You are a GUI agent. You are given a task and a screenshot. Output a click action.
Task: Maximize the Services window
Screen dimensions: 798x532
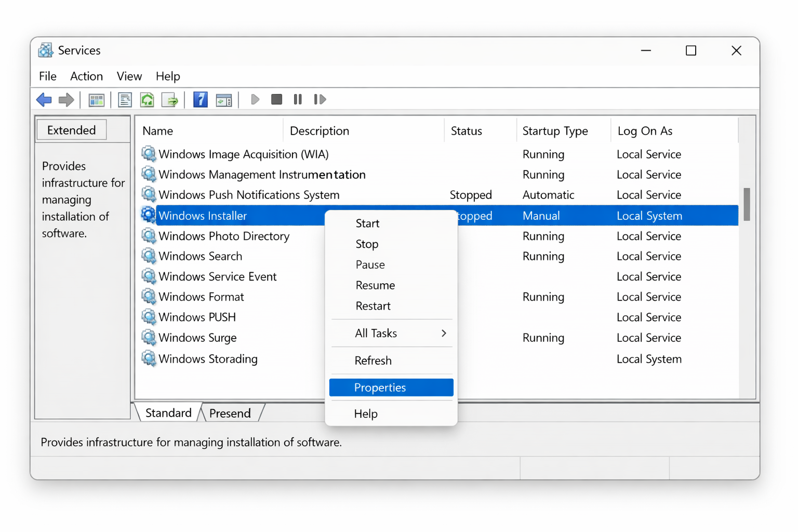(x=691, y=50)
